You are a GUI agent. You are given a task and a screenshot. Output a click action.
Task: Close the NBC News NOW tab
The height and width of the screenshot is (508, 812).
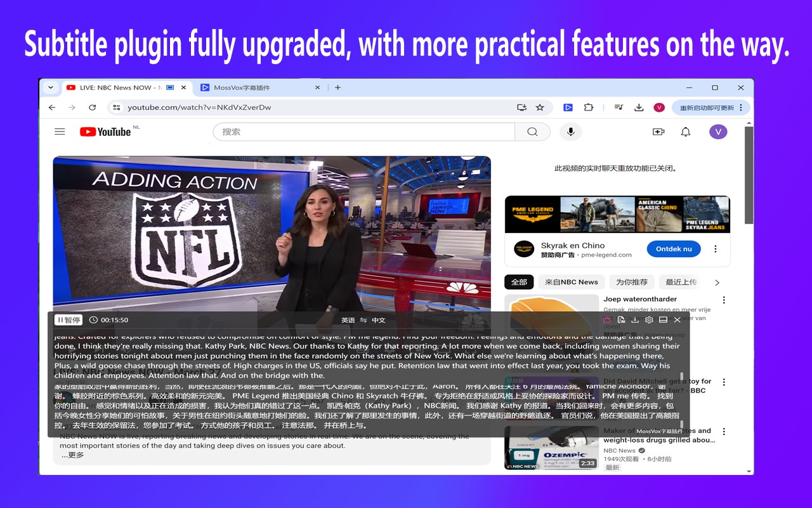tap(184, 88)
